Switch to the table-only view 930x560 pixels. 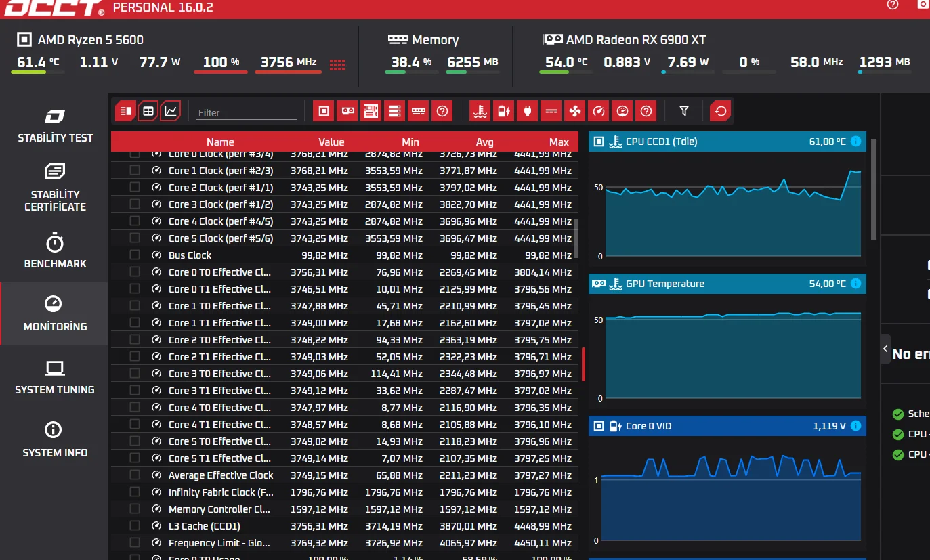pos(148,110)
